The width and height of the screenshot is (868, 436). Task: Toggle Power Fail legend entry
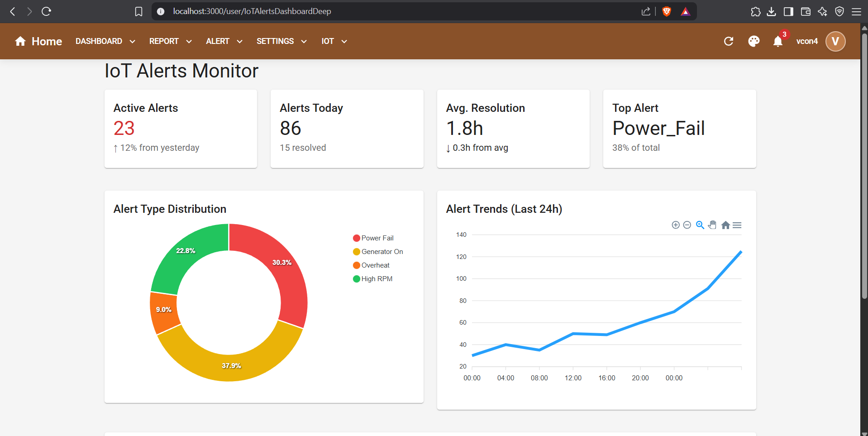373,238
